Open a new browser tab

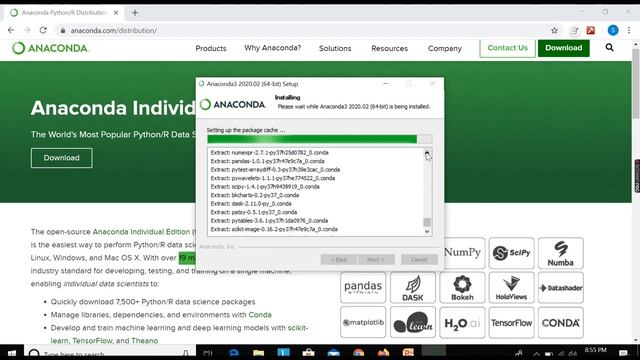click(x=135, y=13)
